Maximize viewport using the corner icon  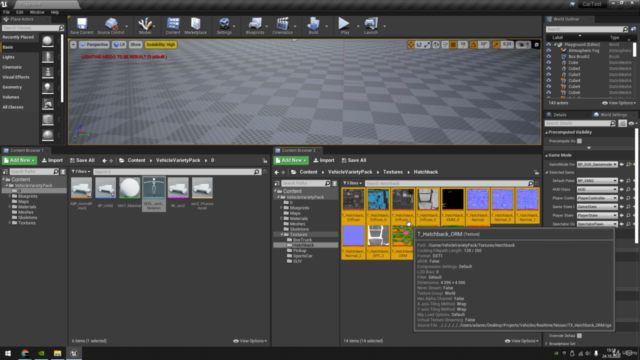pyautogui.click(x=536, y=44)
